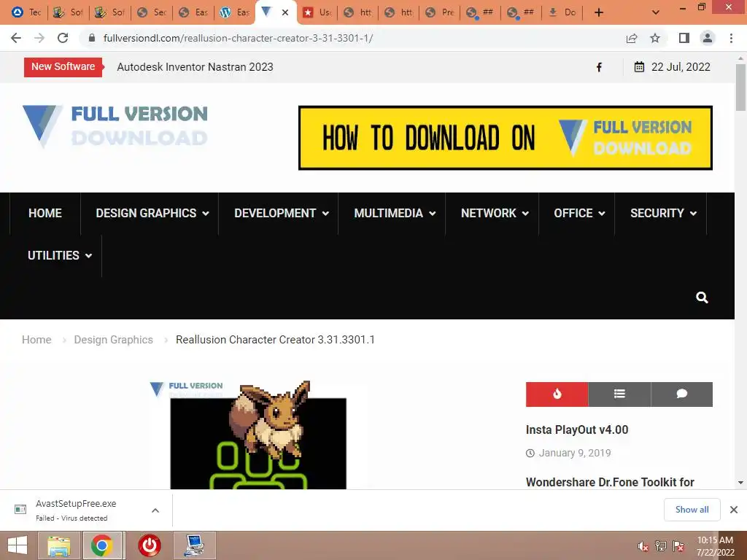747x560 pixels.
Task: Open the tab search chevron
Action: [656, 12]
